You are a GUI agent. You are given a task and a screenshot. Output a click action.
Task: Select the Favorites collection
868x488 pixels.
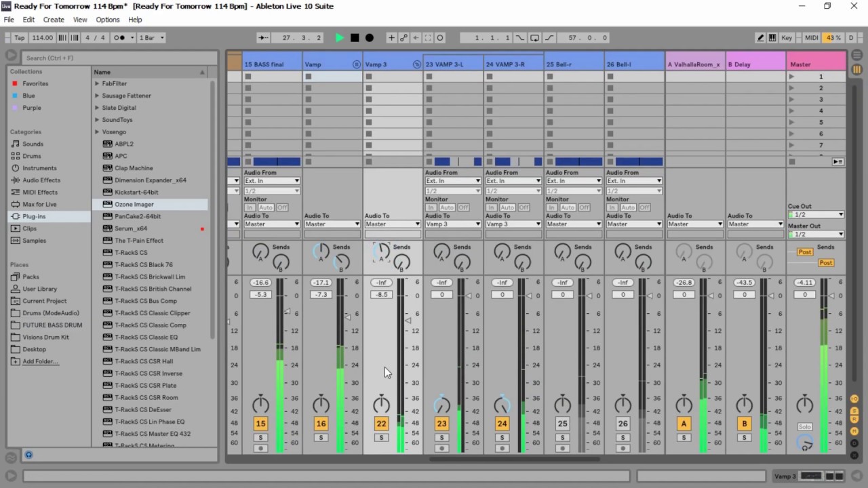click(35, 83)
